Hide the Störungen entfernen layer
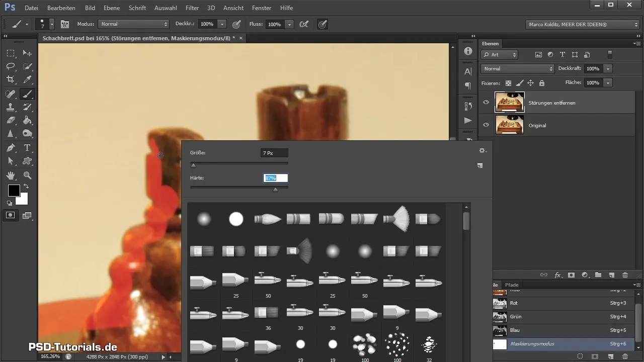This screenshot has width=644, height=362. coord(486,103)
